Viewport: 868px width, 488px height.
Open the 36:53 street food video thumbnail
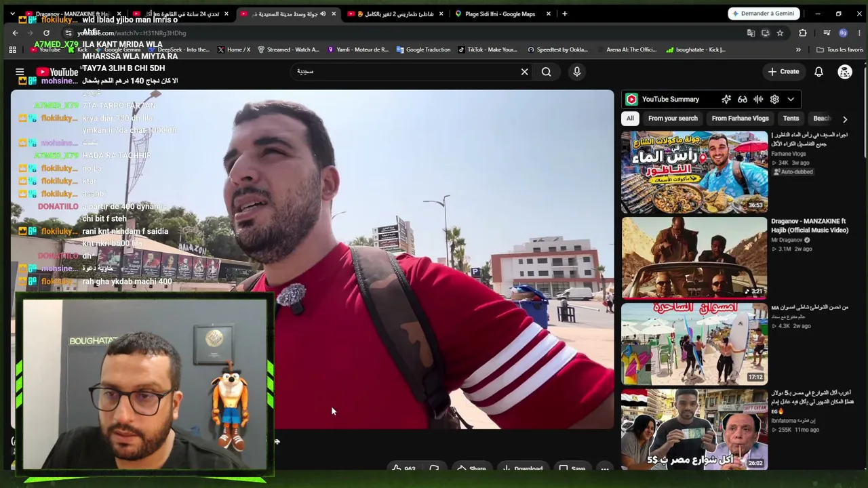[694, 171]
